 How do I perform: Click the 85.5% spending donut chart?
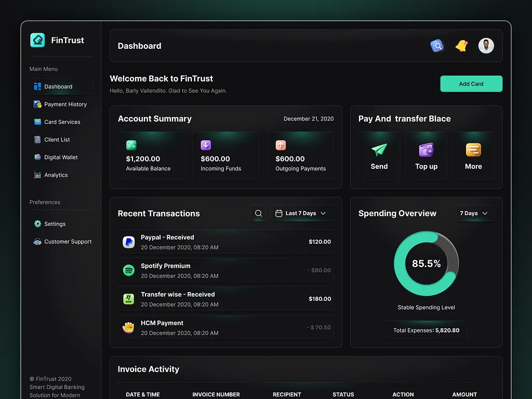426,263
